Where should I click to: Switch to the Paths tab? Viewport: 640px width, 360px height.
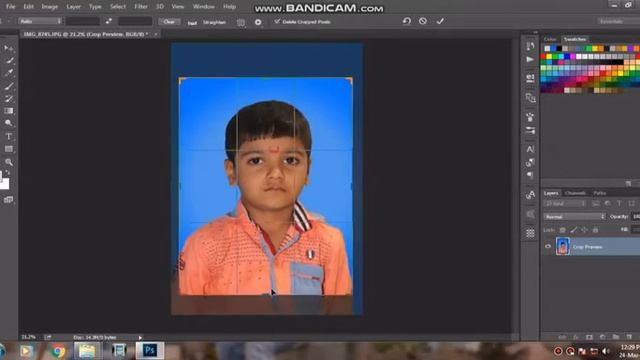pos(599,193)
